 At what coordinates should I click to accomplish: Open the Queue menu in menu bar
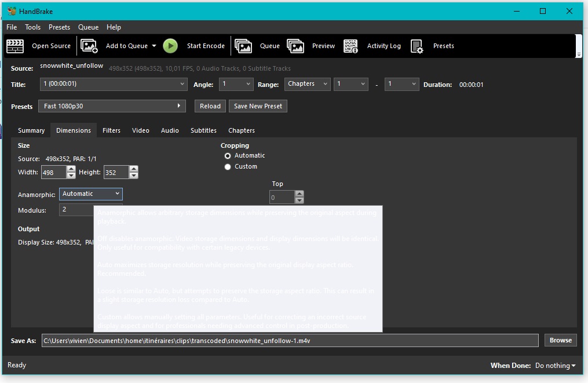88,27
